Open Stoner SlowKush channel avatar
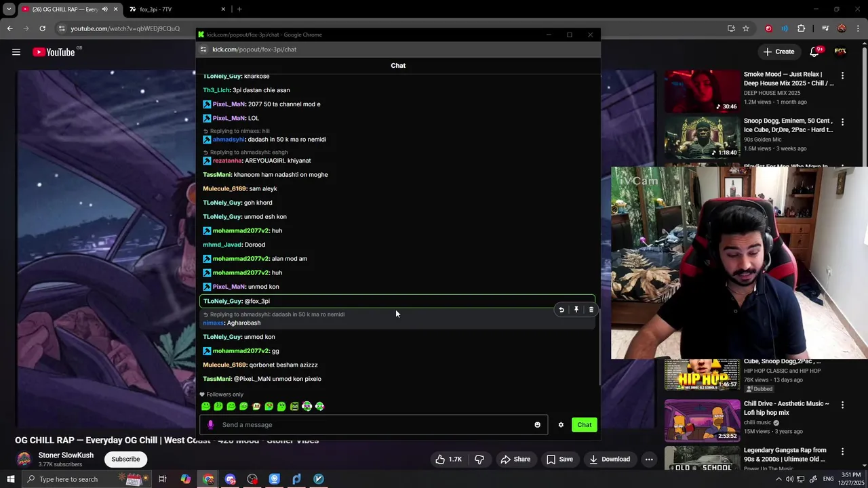The width and height of the screenshot is (868, 488). coord(24,460)
